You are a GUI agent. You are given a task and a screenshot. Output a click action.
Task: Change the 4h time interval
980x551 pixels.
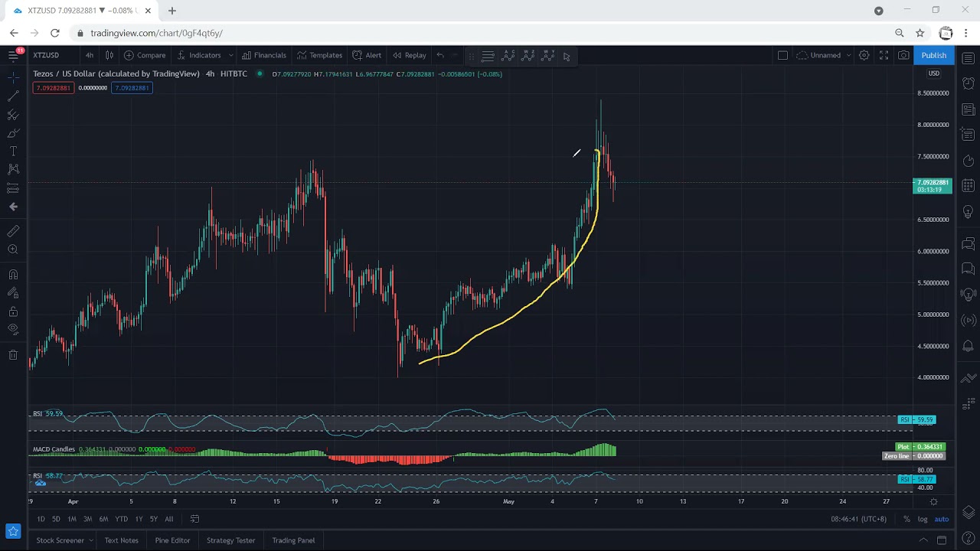(x=90, y=55)
